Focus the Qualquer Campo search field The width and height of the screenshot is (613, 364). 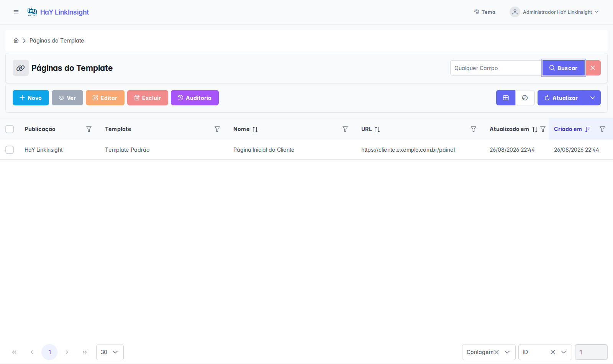point(496,68)
